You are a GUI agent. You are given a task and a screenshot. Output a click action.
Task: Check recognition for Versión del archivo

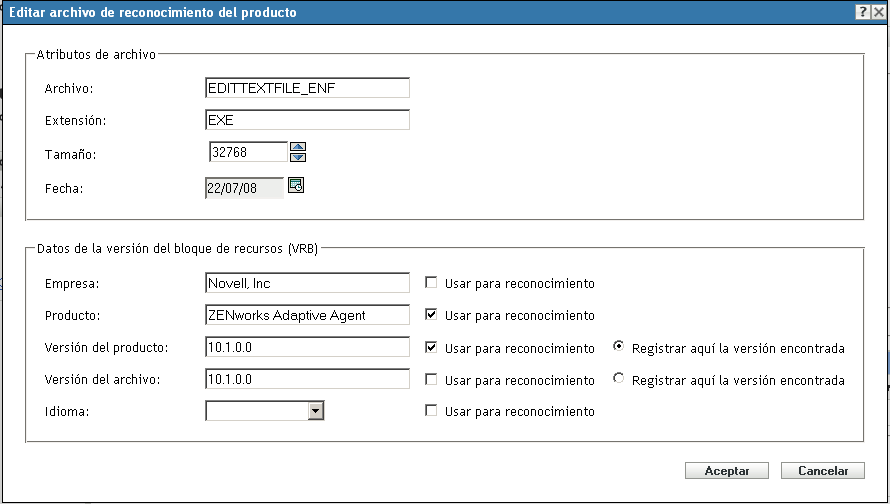pos(431,380)
